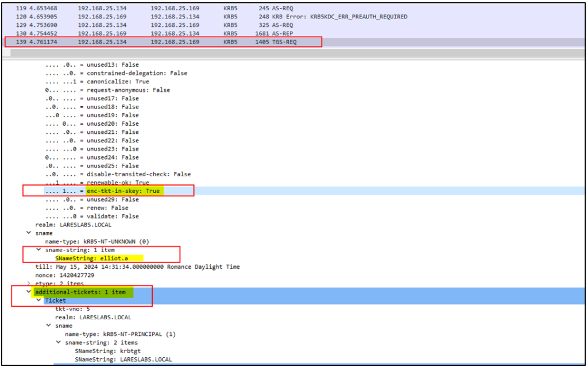The image size is (588, 367).
Task: Select packet 129 AS-REQ row
Action: (293, 25)
